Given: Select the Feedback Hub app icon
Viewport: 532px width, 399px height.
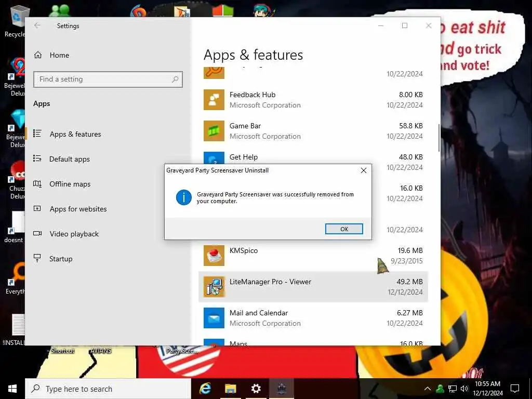Looking at the screenshot, I should pos(214,100).
